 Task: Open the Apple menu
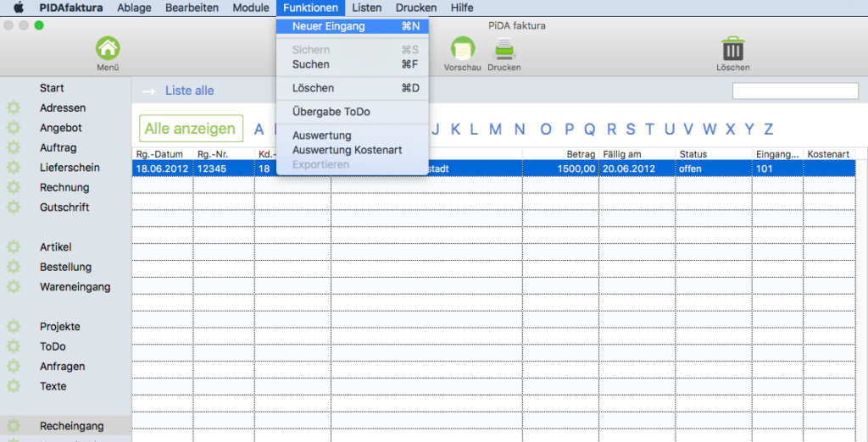click(x=19, y=8)
